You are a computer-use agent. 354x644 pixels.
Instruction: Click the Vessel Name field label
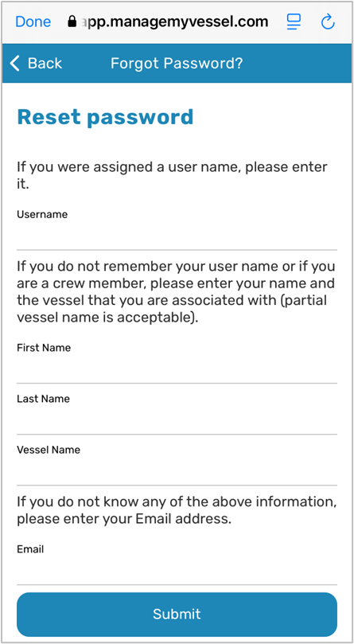click(x=49, y=450)
